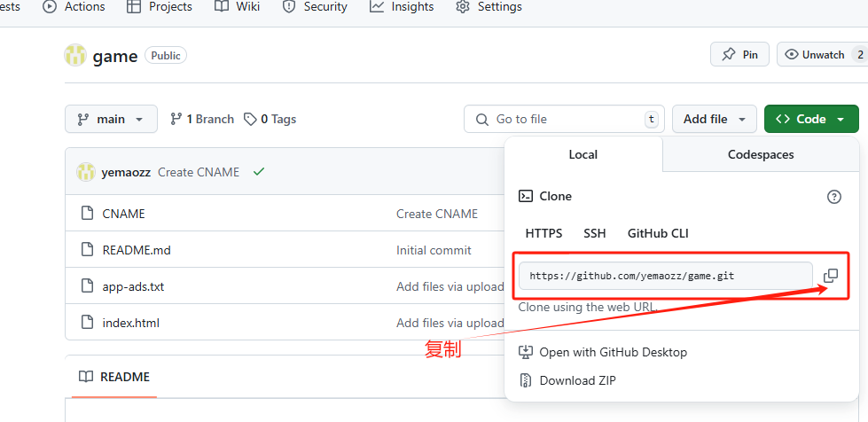Open the latest commit message Create CNAME
This screenshot has width=868, height=422.
pyautogui.click(x=199, y=172)
